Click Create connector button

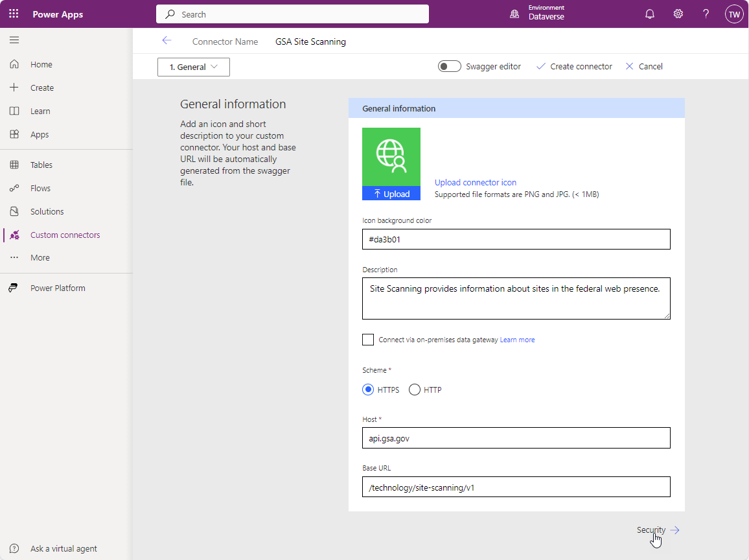tap(574, 66)
